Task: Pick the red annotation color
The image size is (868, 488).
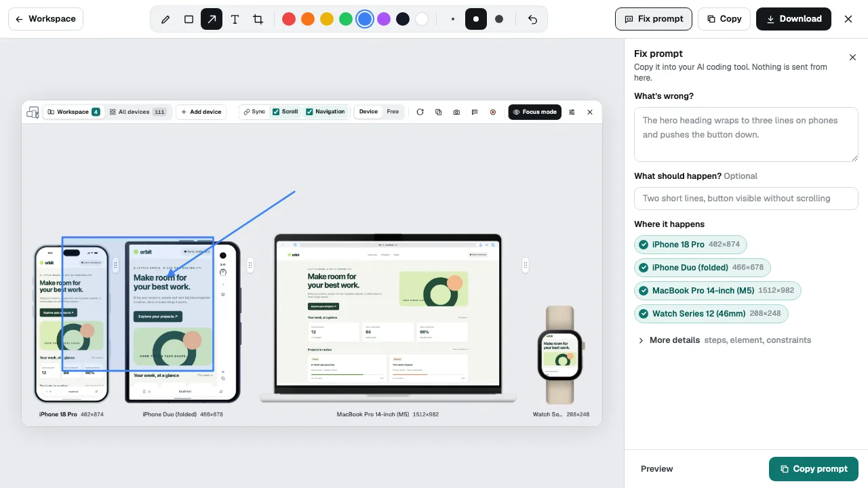Action: [289, 19]
